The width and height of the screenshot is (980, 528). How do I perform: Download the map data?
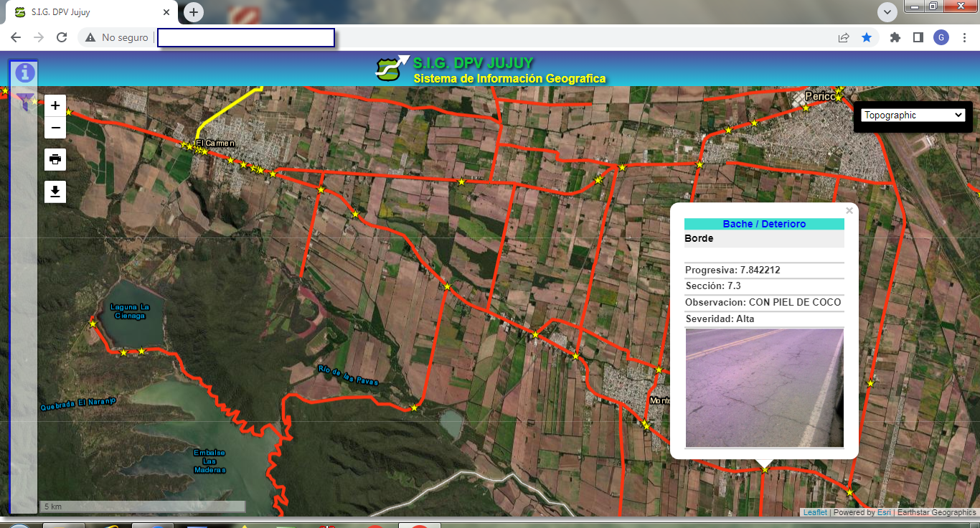point(55,192)
